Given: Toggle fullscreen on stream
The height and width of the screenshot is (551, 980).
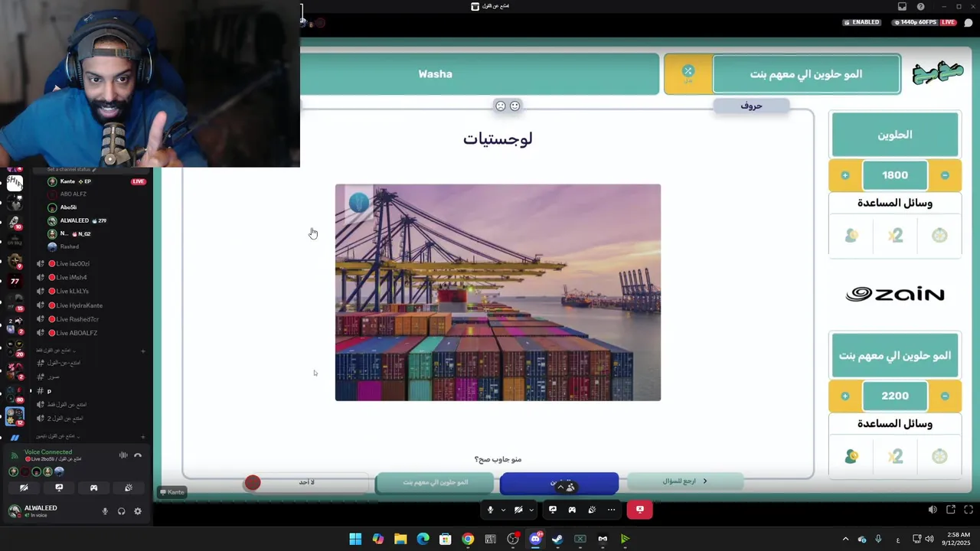Looking at the screenshot, I should tap(969, 510).
